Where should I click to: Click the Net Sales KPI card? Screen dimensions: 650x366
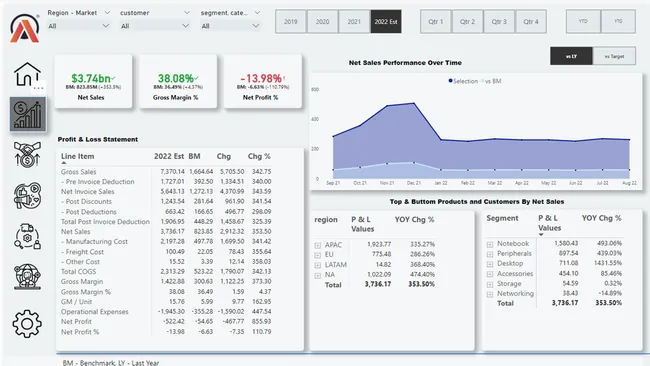(x=93, y=82)
